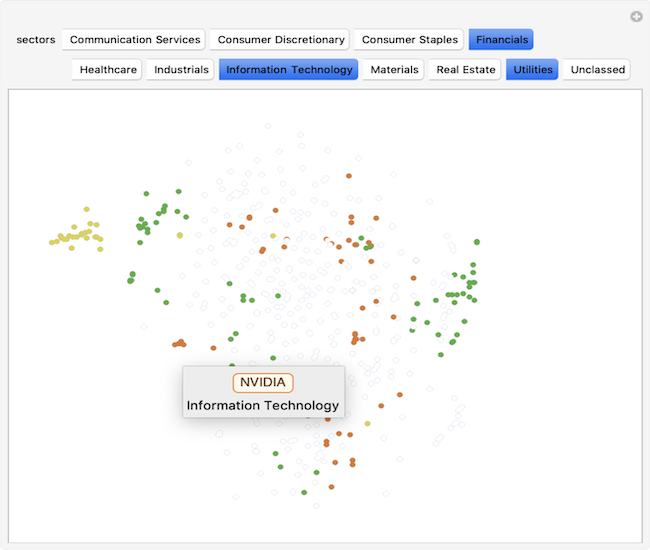Click the leftmost yellow dot in the cluster
Image resolution: width=650 pixels, height=550 pixels.
(53, 242)
